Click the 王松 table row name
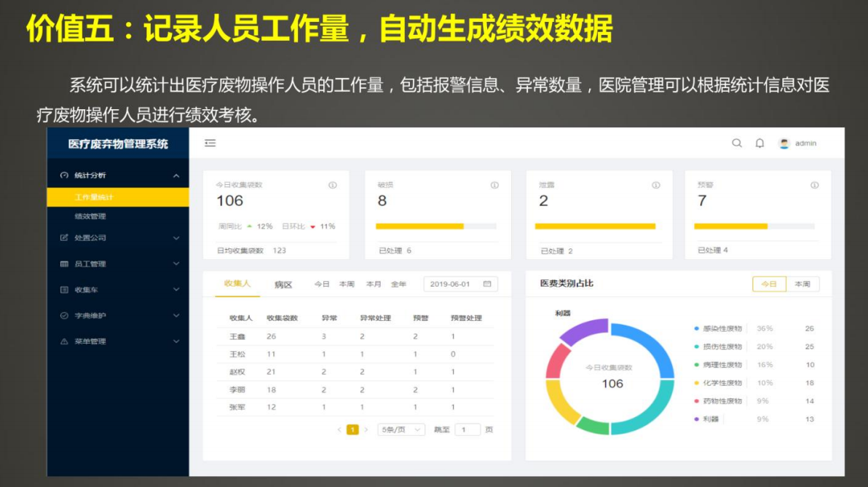The width and height of the screenshot is (868, 487). [x=237, y=355]
